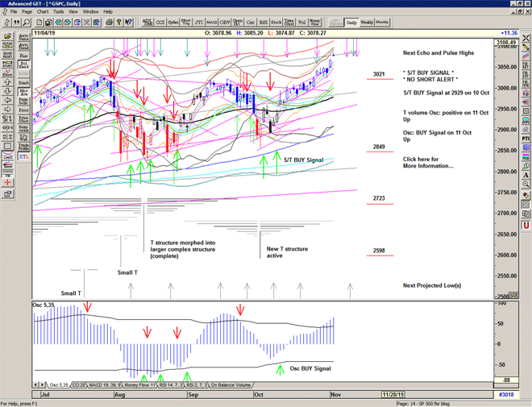Screen dimensions: 532x407
Task: Open the Tools menu
Action: pos(58,12)
